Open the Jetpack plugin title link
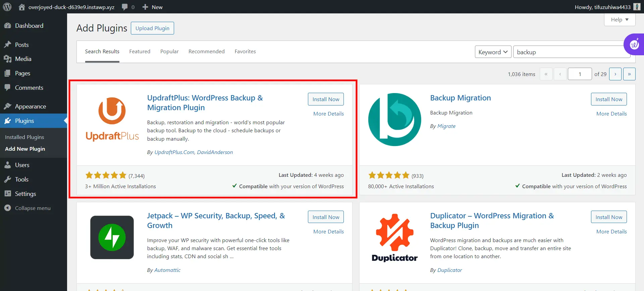 pyautogui.click(x=216, y=221)
